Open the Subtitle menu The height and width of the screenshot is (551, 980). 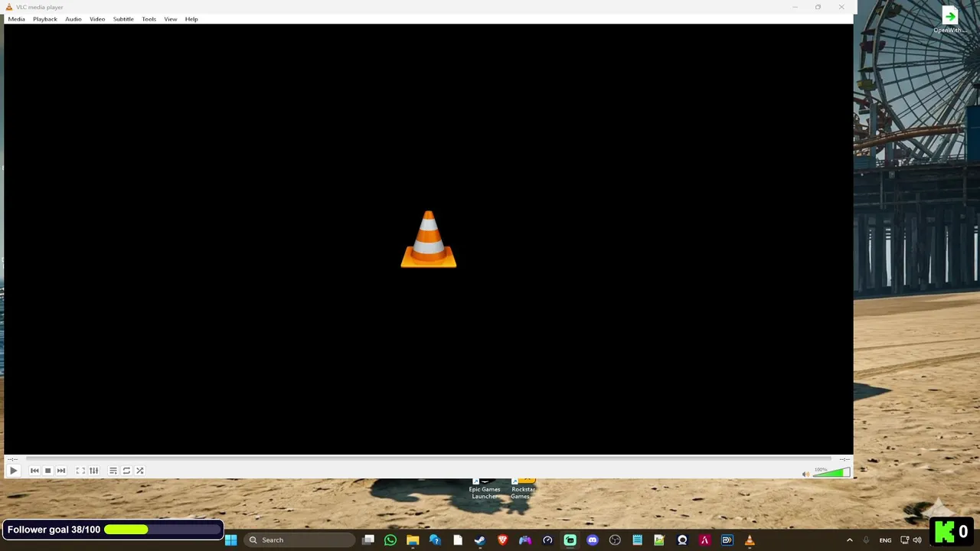tap(123, 19)
